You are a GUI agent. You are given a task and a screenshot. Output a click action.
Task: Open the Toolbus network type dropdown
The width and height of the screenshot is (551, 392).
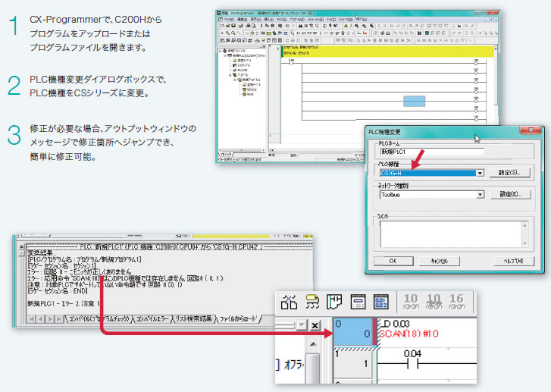click(480, 194)
